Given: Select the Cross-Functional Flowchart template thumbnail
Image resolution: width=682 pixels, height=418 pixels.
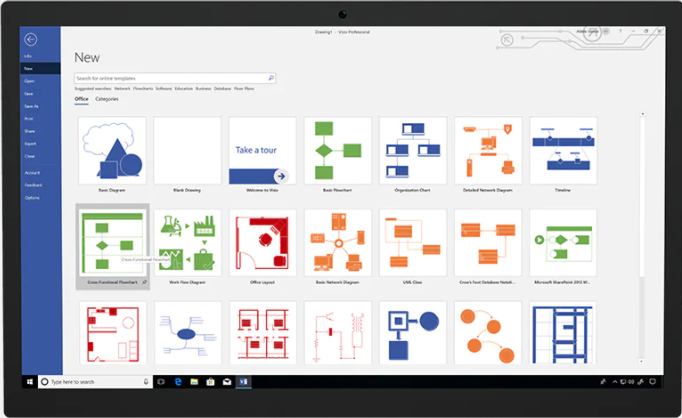Looking at the screenshot, I should (112, 243).
